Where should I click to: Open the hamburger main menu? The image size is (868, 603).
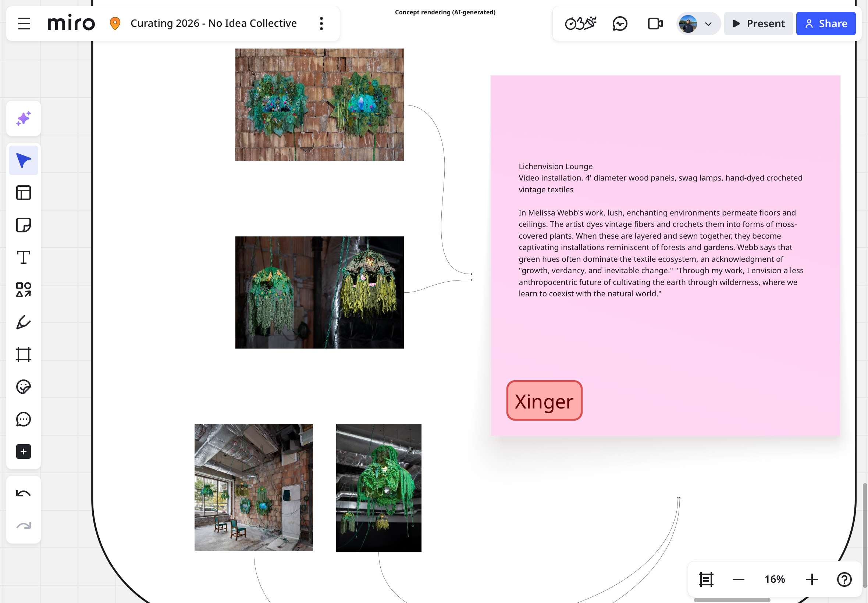click(24, 24)
